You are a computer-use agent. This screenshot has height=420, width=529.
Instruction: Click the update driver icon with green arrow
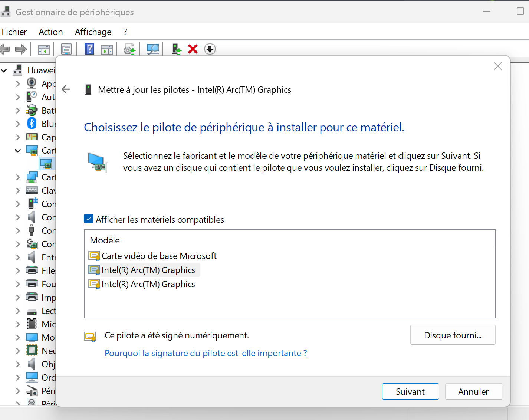point(177,49)
